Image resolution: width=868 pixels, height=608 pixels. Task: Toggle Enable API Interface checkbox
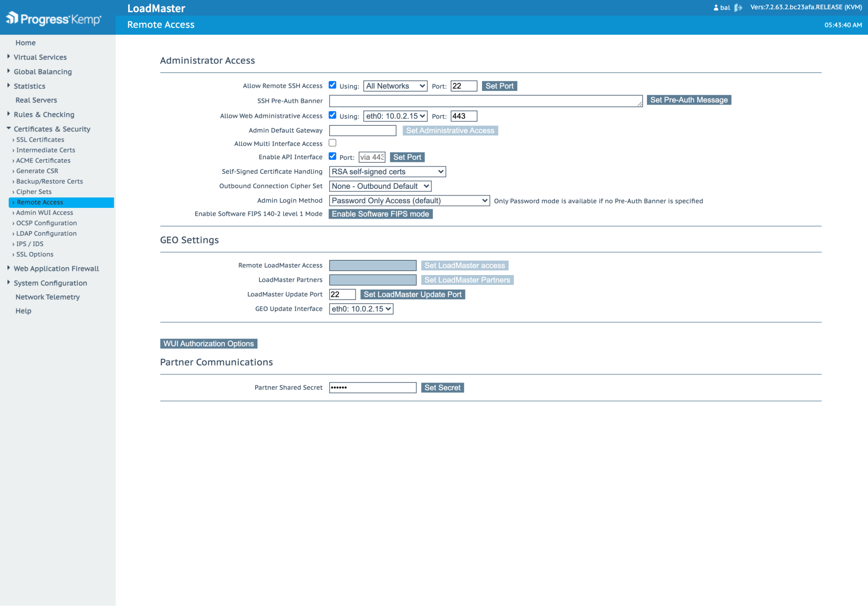(x=333, y=156)
